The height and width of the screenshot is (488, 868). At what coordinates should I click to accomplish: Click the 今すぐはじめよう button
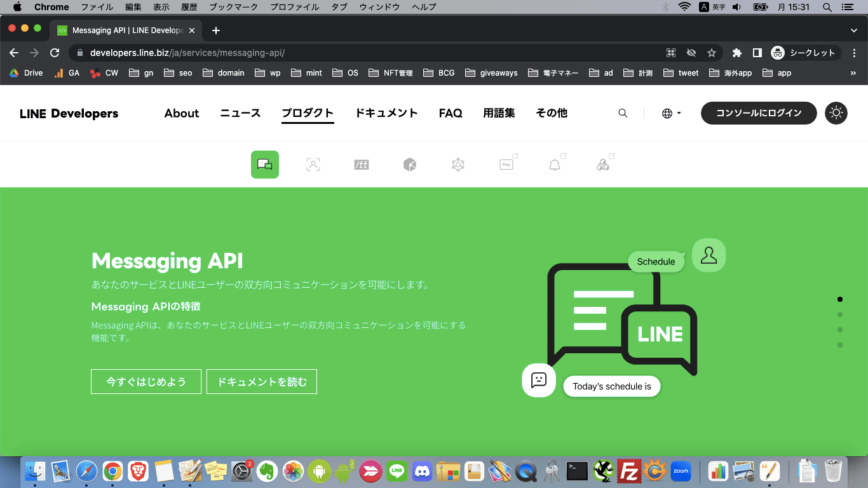click(x=146, y=382)
